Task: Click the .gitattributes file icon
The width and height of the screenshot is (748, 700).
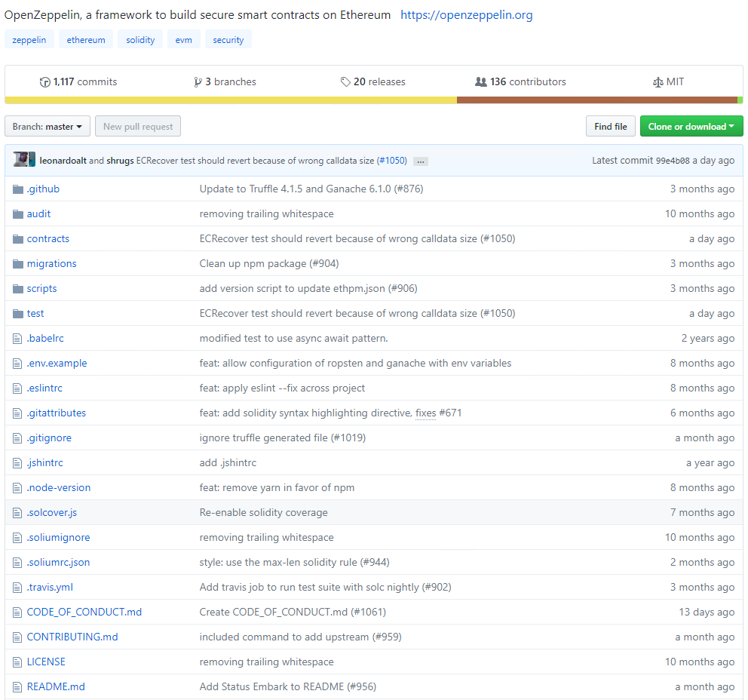Action: (x=17, y=413)
